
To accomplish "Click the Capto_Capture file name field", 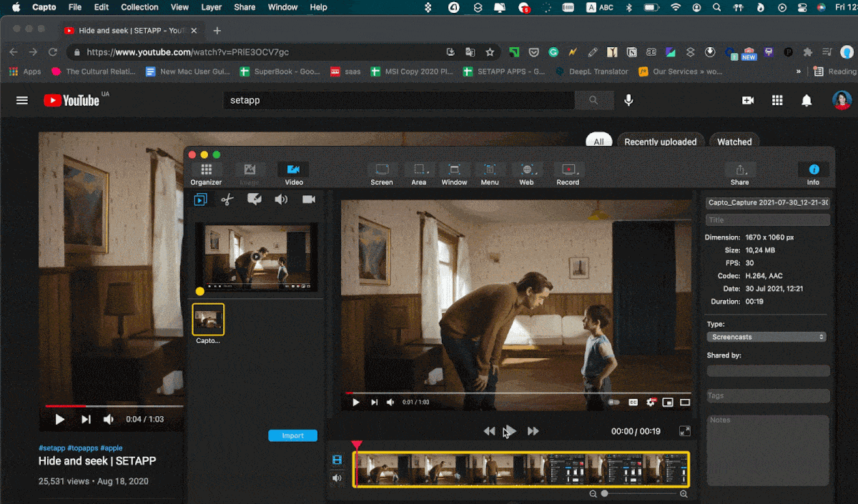I will [768, 202].
